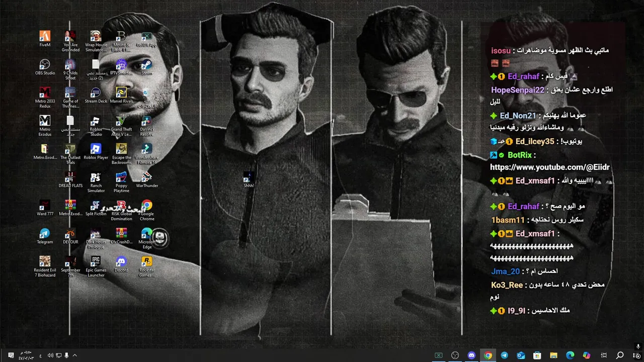644x362 pixels.
Task: Launch Marvel Rivals from the desktop
Action: [121, 96]
